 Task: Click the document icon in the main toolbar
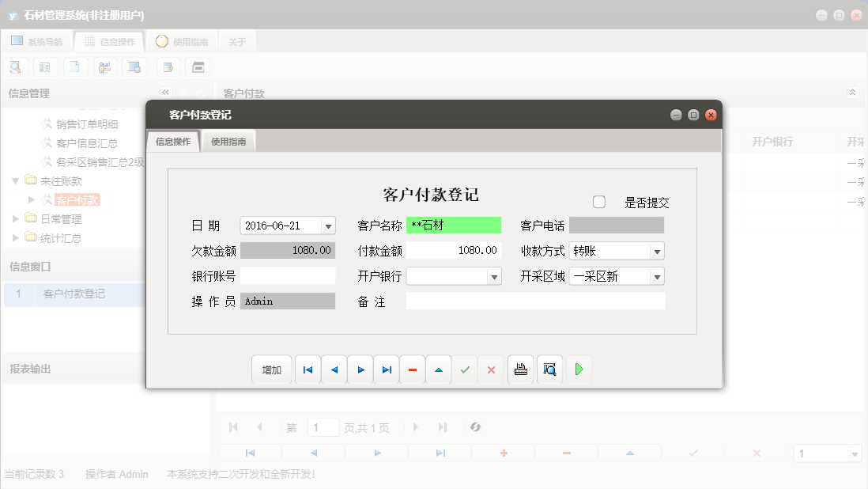coord(75,66)
